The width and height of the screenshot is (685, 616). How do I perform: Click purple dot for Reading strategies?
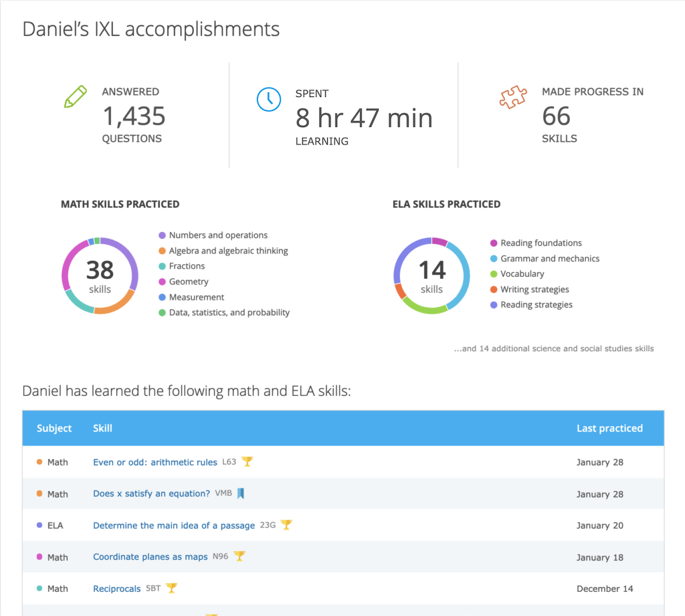pos(494,305)
